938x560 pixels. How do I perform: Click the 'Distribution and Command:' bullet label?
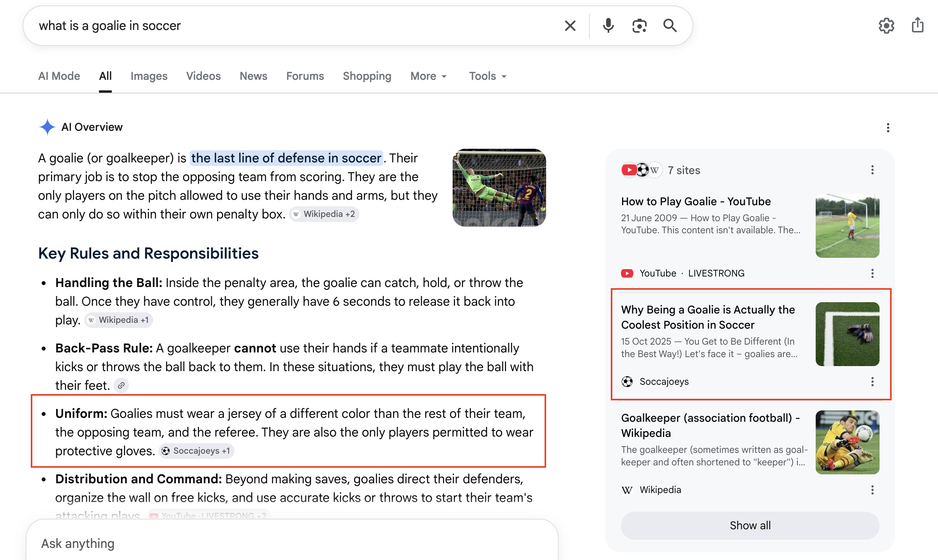coord(138,479)
